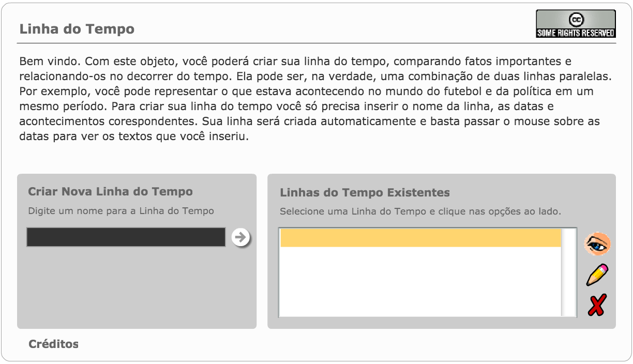Click the "Criar Nova Linha do Tempo" heading

pos(110,192)
